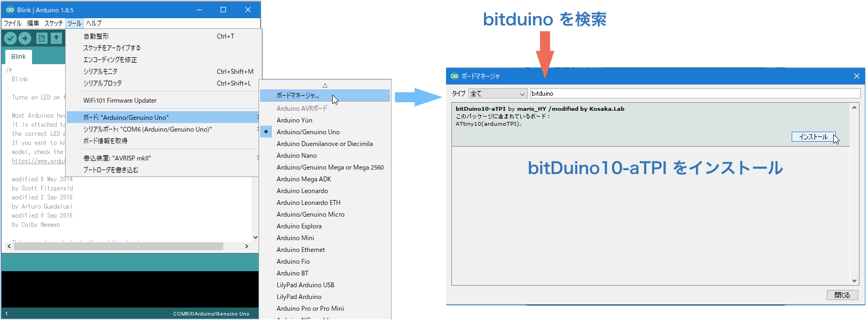Open the スケッチ menu

click(53, 23)
